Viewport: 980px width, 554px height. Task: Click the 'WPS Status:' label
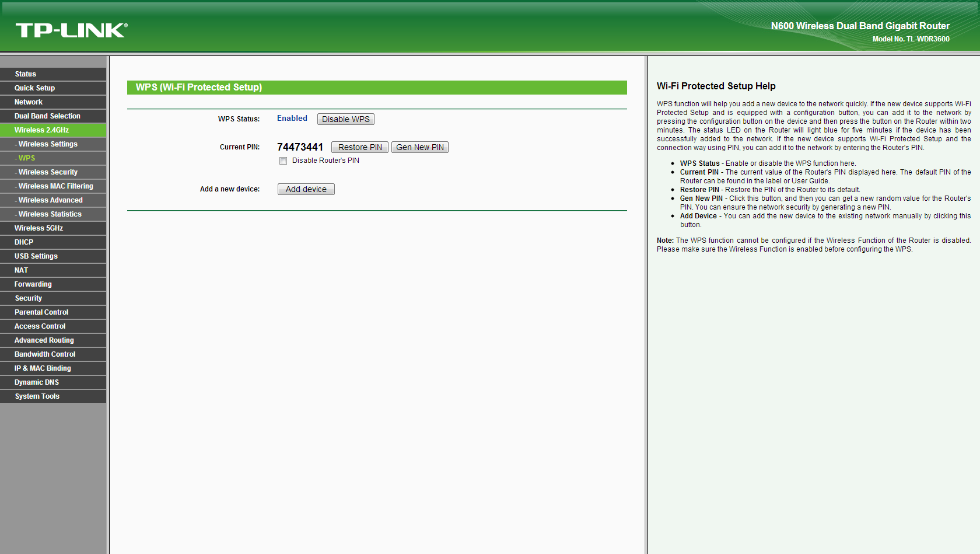[x=239, y=119]
